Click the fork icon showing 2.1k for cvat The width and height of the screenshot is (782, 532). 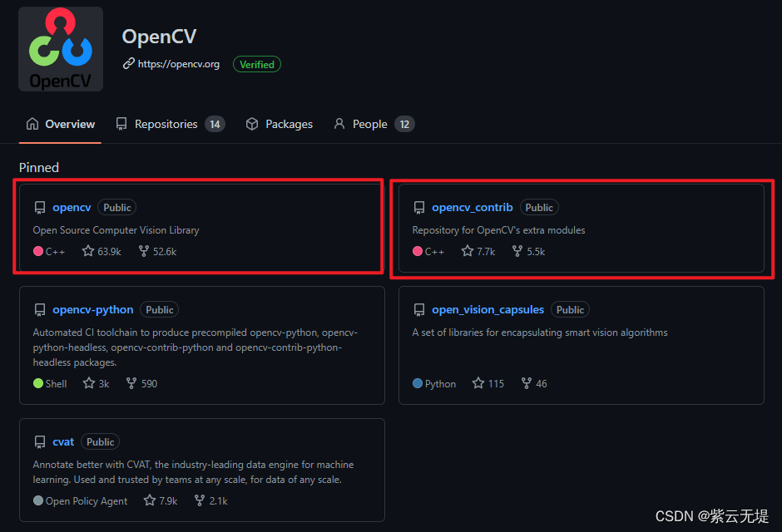coord(200,500)
